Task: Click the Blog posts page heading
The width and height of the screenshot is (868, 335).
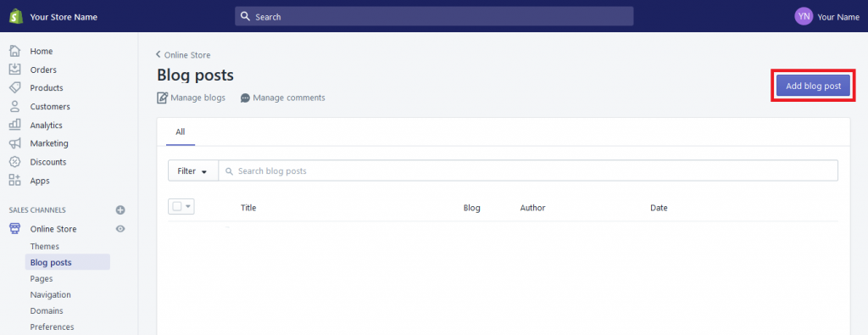Action: pos(196,75)
